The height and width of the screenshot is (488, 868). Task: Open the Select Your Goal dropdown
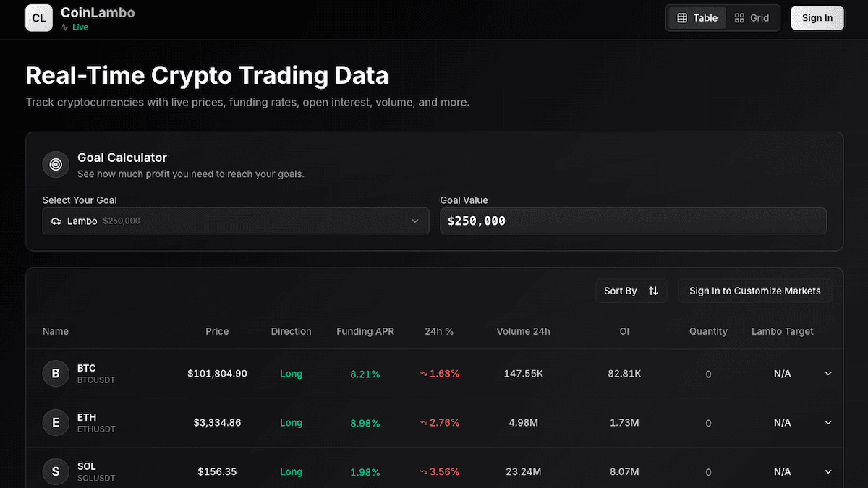235,221
